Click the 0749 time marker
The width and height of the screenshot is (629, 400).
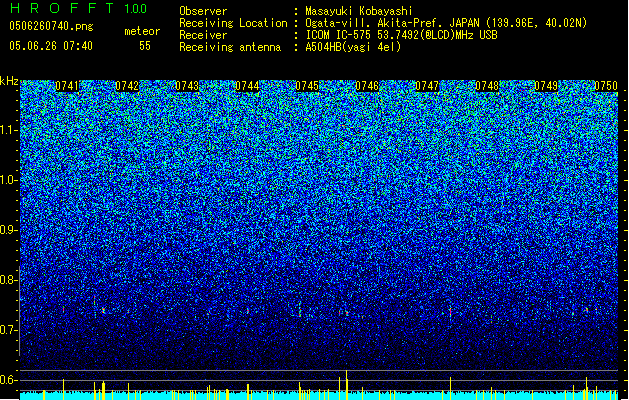546,86
